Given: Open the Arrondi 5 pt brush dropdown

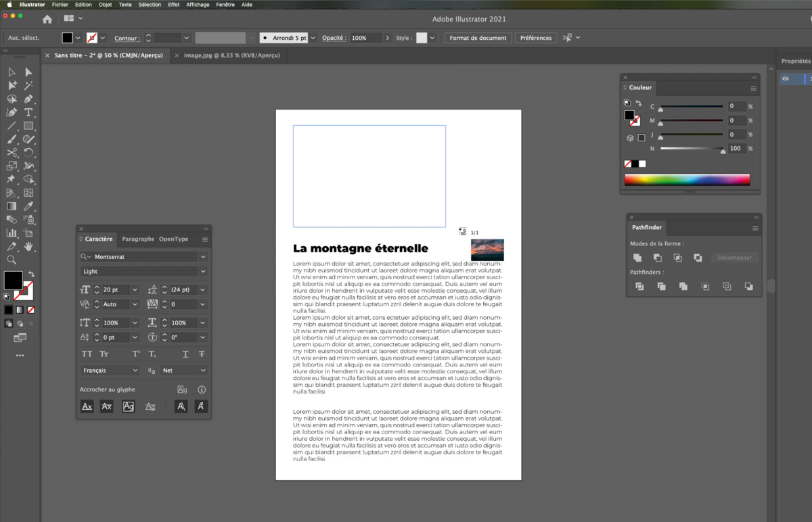Looking at the screenshot, I should (313, 38).
